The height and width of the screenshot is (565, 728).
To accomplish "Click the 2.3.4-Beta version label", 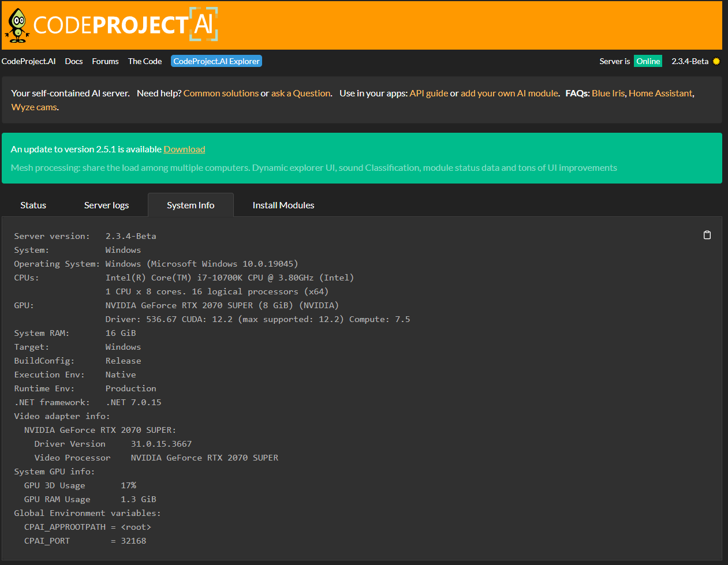I will (x=690, y=61).
